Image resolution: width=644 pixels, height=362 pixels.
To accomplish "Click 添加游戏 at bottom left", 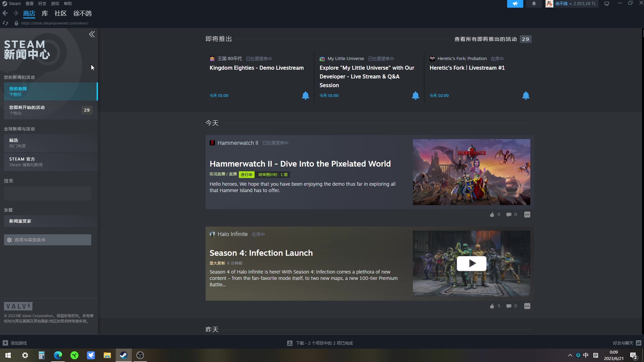I will (x=18, y=343).
